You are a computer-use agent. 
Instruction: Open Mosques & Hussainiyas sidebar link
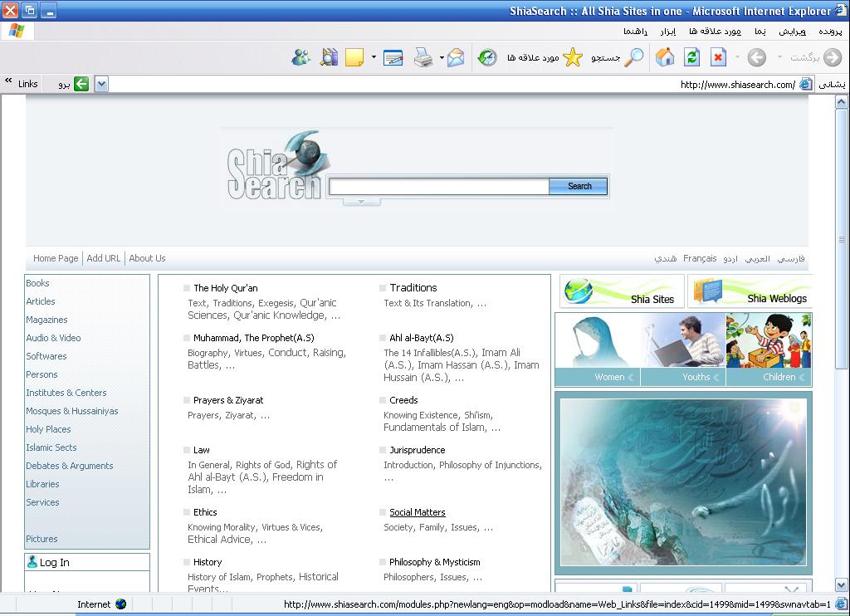click(71, 411)
